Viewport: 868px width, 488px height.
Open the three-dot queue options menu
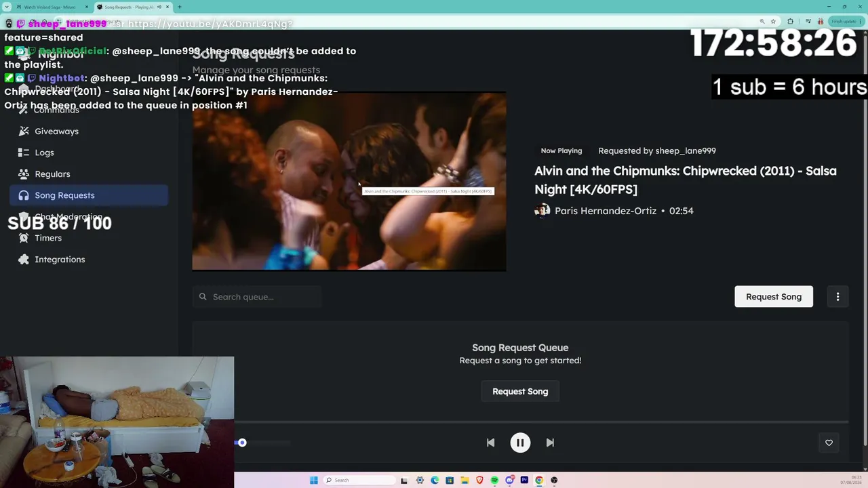(x=837, y=297)
